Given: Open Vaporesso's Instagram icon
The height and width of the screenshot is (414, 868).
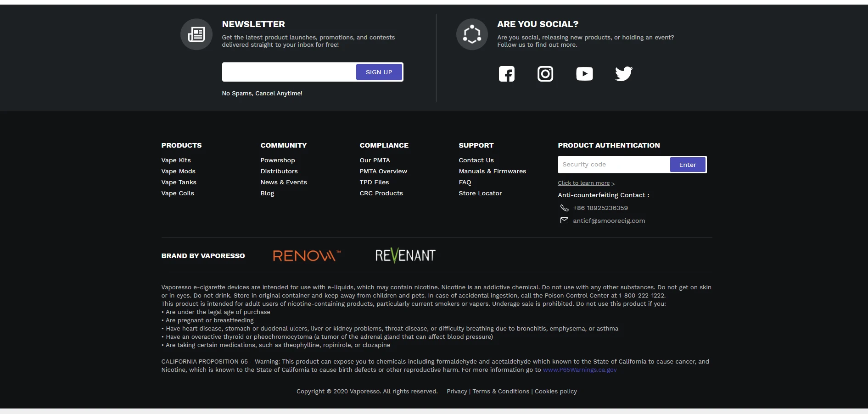Looking at the screenshot, I should click(545, 74).
